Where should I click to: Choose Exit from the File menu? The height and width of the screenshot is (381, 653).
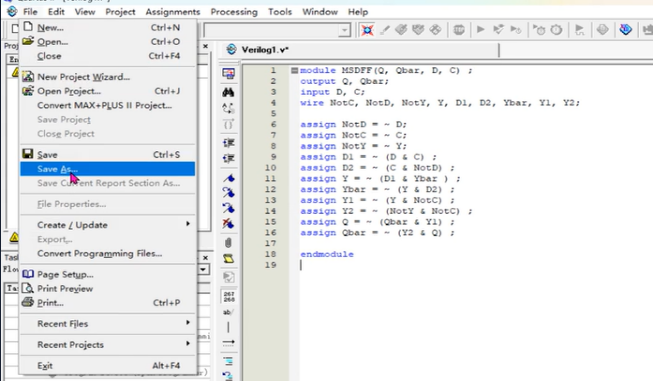(x=108, y=365)
